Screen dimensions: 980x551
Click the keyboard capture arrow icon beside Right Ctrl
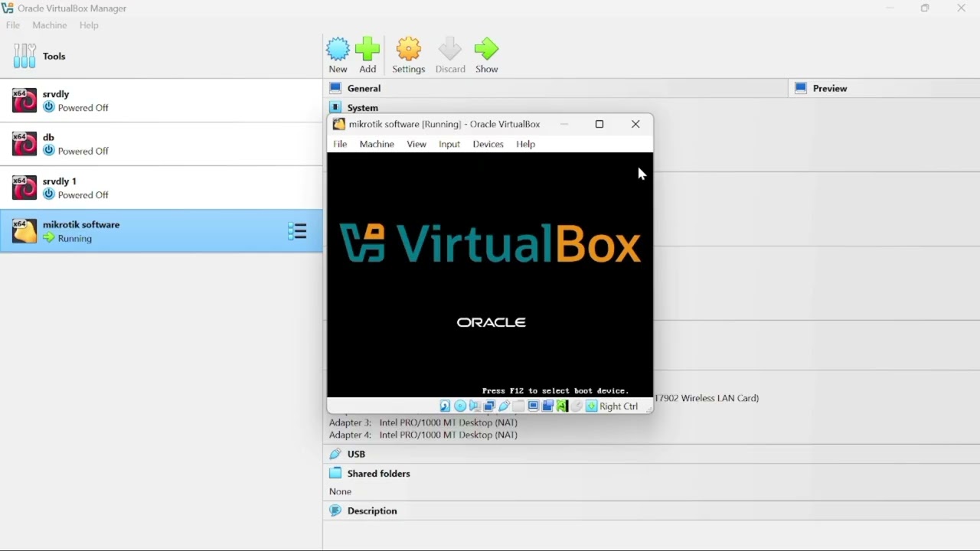pyautogui.click(x=591, y=406)
